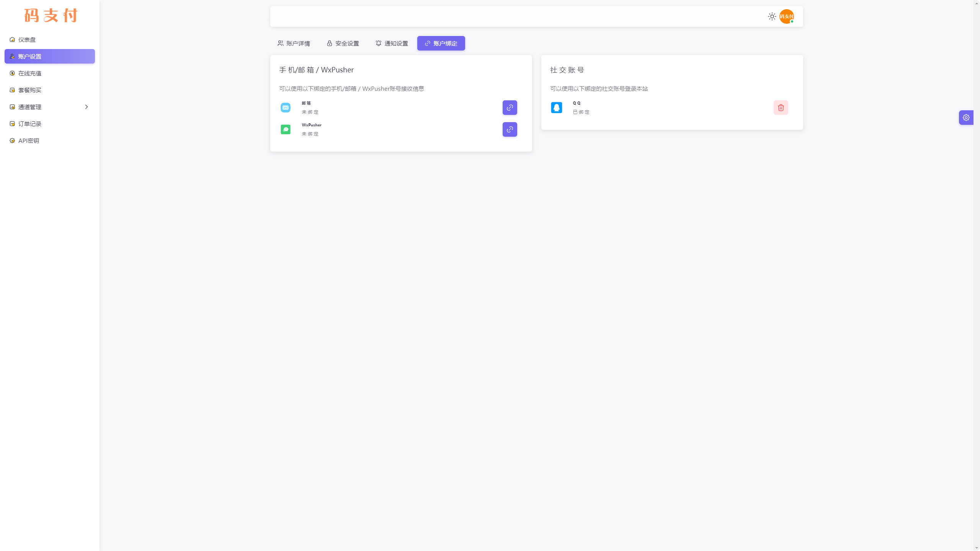Click the link button for 邮箱 binding
Screen dimensions: 980x551
[x=510, y=108]
